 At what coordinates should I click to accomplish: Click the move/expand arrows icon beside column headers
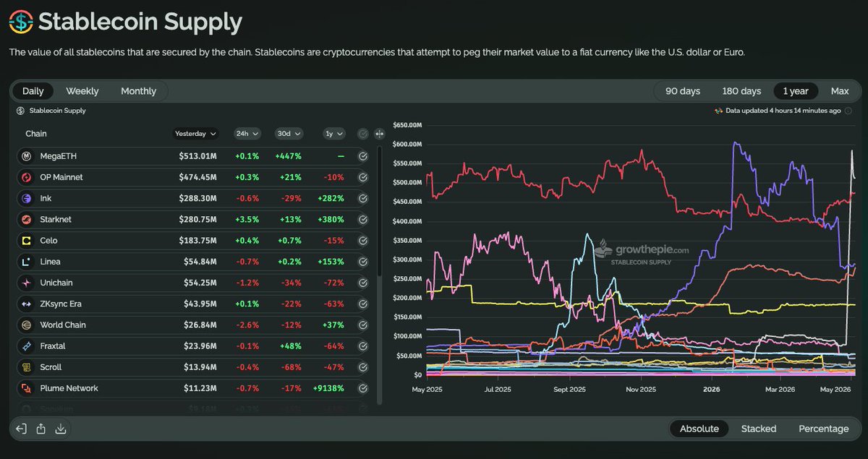tap(379, 134)
